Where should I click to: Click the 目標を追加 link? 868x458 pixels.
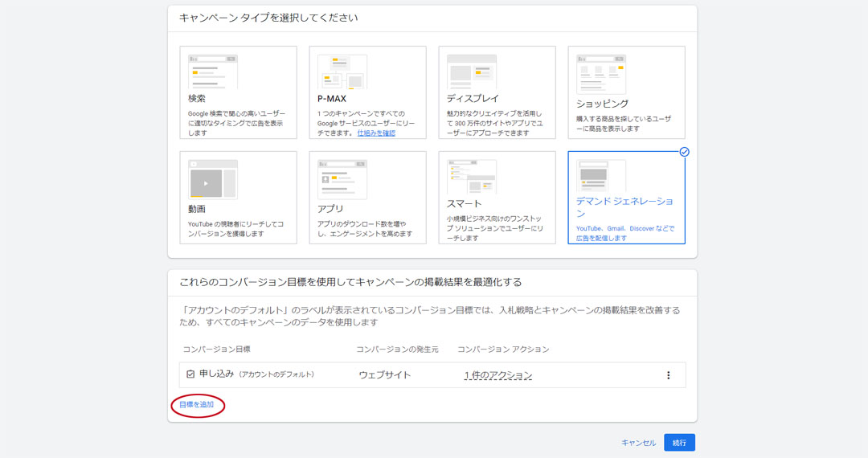coord(197,405)
